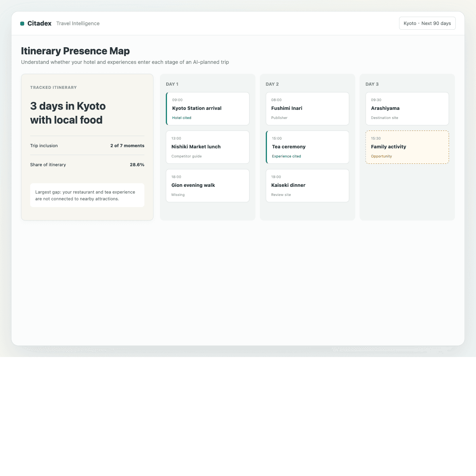Screen dimensions: 476x476
Task: Select the Kyoto Station arrival card
Action: click(x=207, y=109)
